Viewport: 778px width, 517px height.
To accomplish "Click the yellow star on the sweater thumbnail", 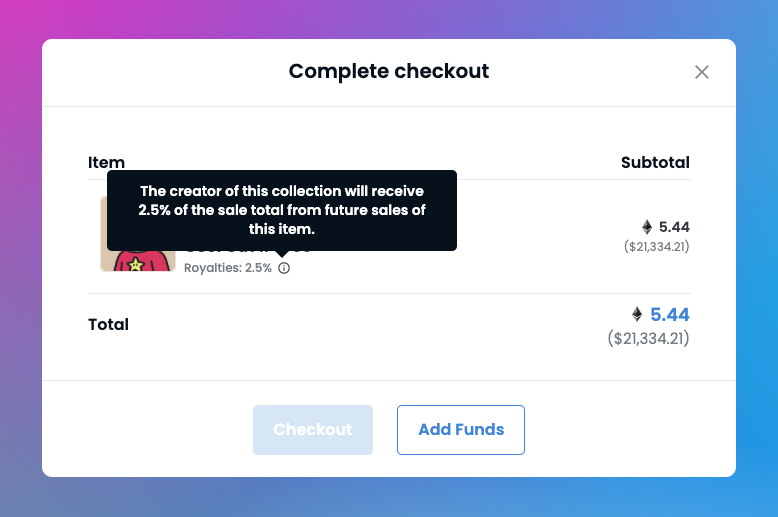I will [135, 264].
